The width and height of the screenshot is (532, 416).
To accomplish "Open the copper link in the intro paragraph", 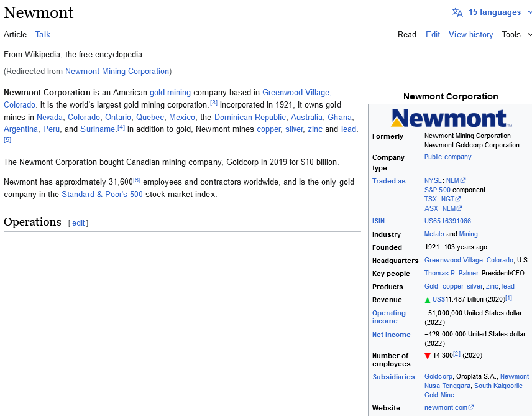I will pos(268,129).
